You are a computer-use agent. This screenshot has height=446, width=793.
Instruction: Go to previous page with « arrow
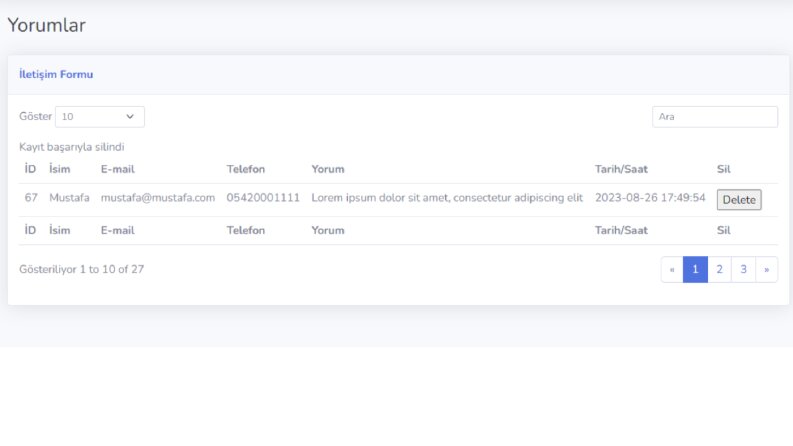(672, 270)
